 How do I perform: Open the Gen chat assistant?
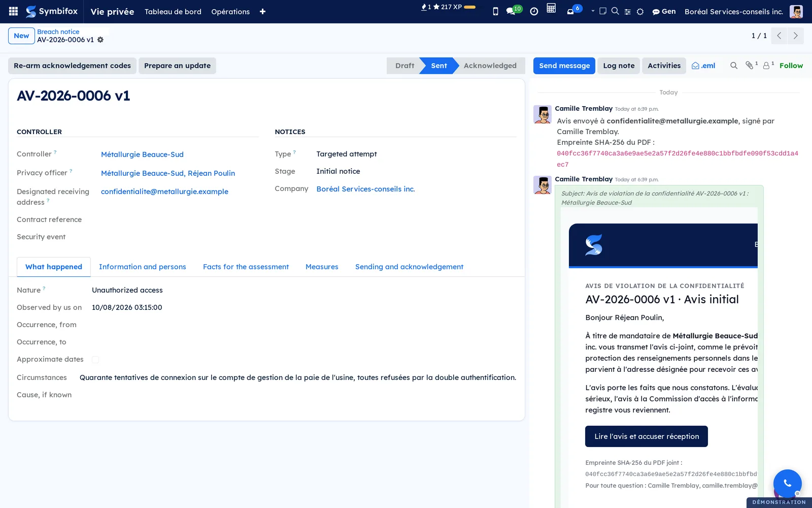tap(664, 11)
